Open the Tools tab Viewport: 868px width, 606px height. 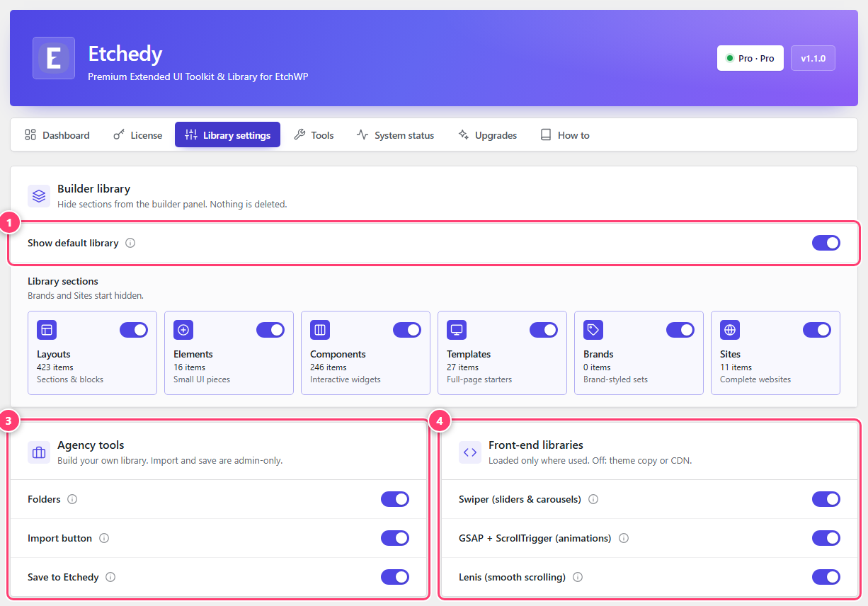314,135
